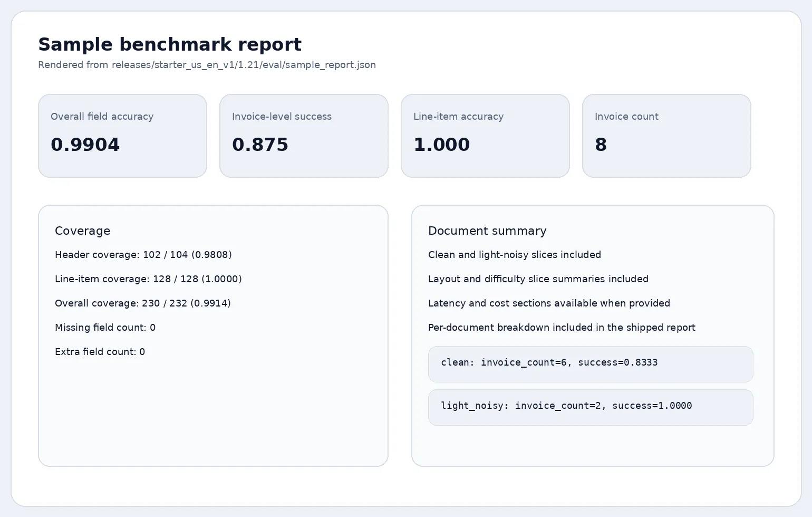Image resolution: width=812 pixels, height=517 pixels.
Task: Click the light_noisy slice code block
Action: pyautogui.click(x=591, y=407)
